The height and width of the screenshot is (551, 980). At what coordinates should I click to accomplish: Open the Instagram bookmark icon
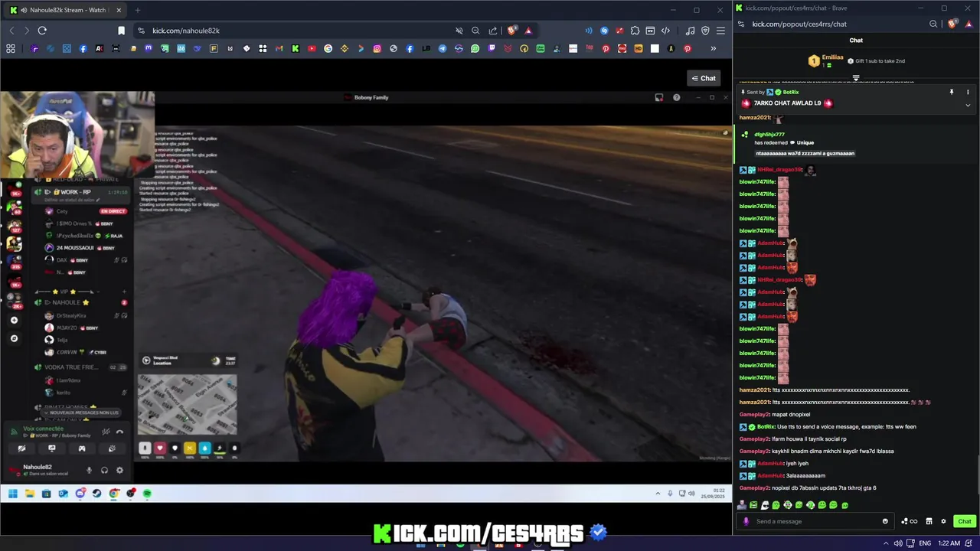pos(377,49)
